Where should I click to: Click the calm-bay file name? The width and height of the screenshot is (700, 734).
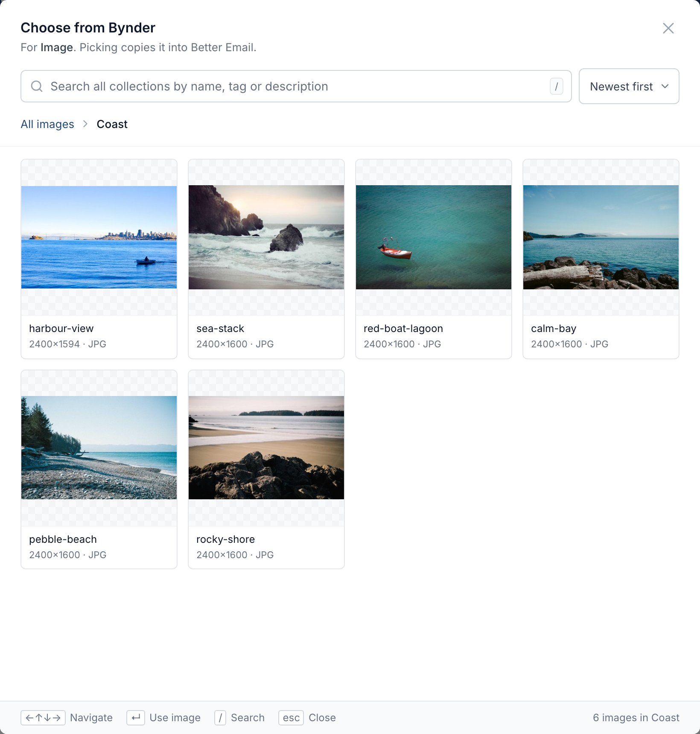click(x=554, y=329)
